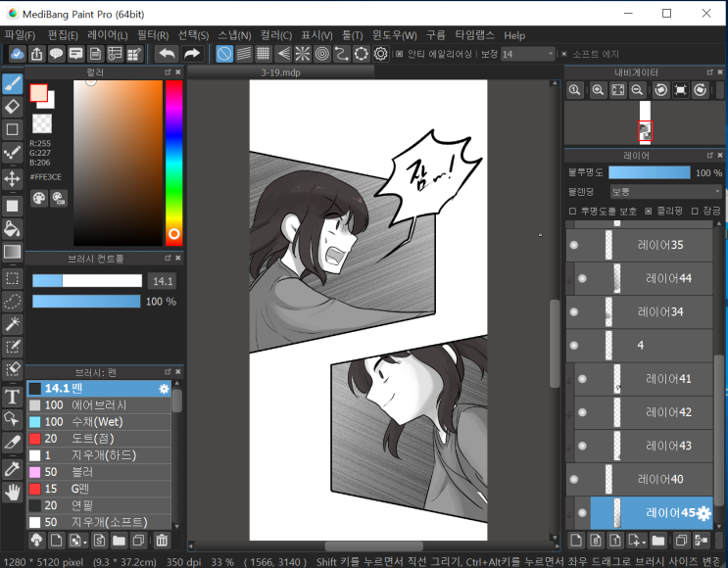Select the Text tool
Viewport: 728px width, 568px height.
(x=13, y=398)
